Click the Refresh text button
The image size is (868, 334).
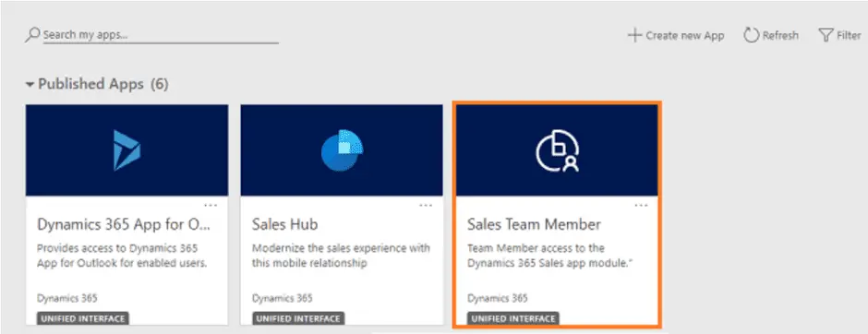point(780,35)
